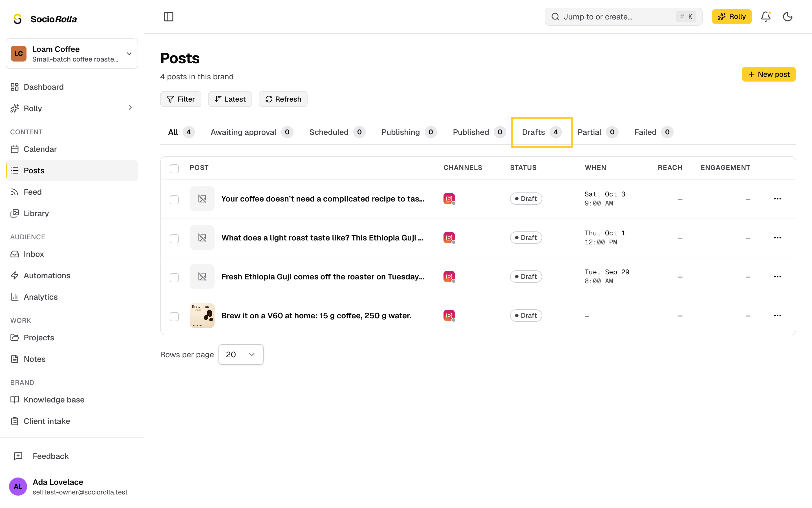
Task: Select all posts header checkbox
Action: point(174,168)
